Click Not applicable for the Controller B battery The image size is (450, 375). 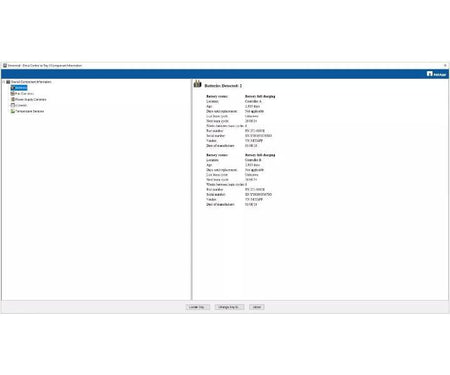(x=254, y=170)
